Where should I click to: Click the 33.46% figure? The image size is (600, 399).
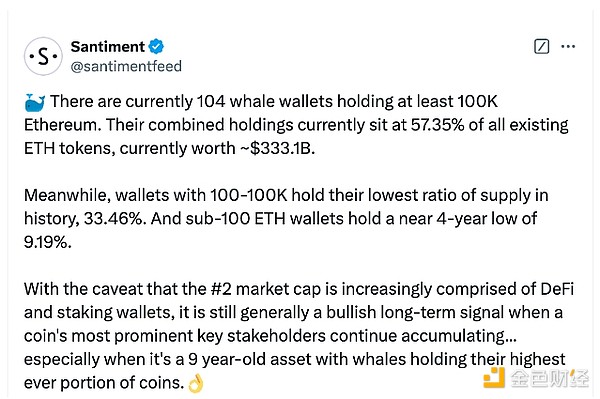115,219
